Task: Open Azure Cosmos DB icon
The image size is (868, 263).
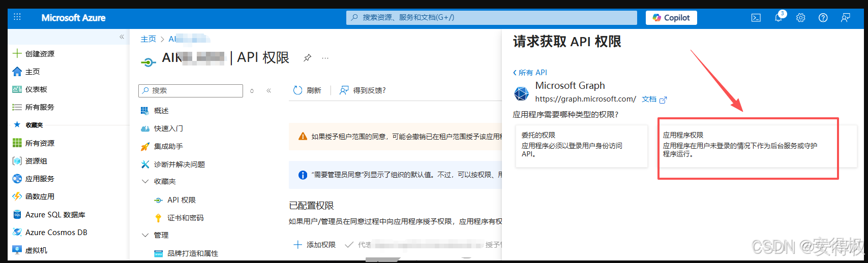Action: click(x=17, y=233)
